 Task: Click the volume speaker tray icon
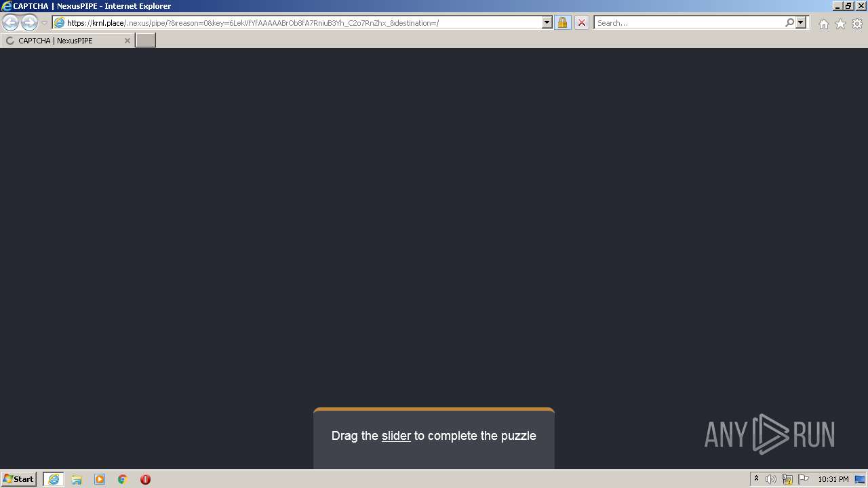tap(771, 479)
